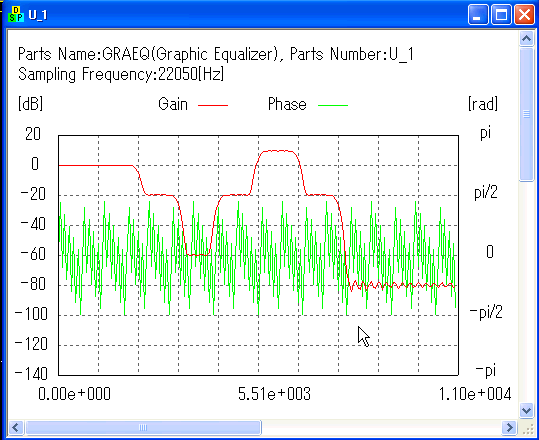
Task: Click the vertical scrollbar up arrow
Action: coord(526,38)
